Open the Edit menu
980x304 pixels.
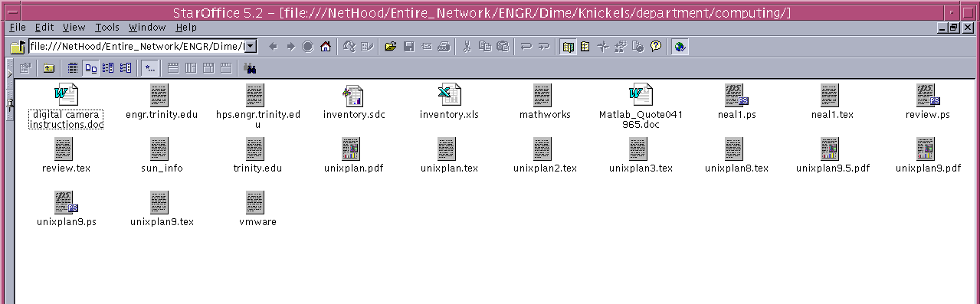click(x=44, y=27)
